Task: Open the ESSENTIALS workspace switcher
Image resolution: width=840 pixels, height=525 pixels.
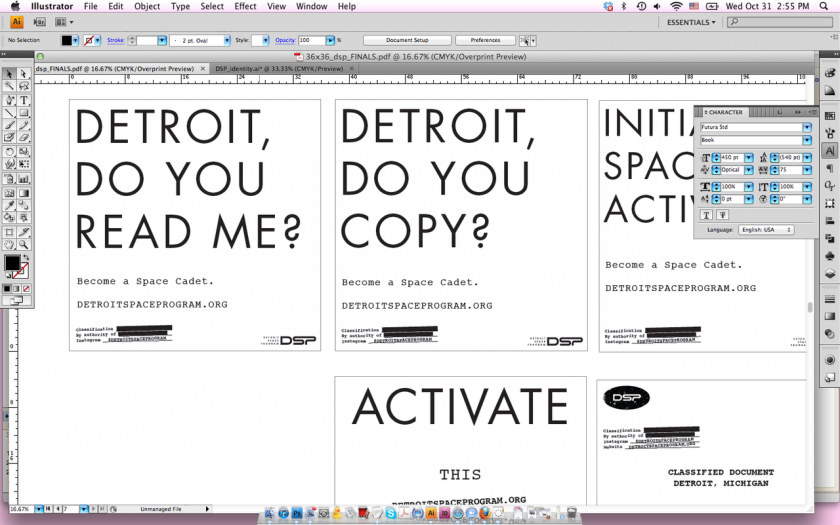Action: coord(691,22)
